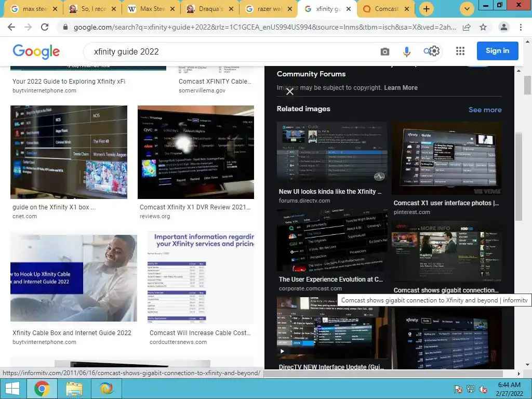Open the 'MORE INFO' gigabit connection image
The height and width of the screenshot is (399, 532).
pyautogui.click(x=446, y=251)
